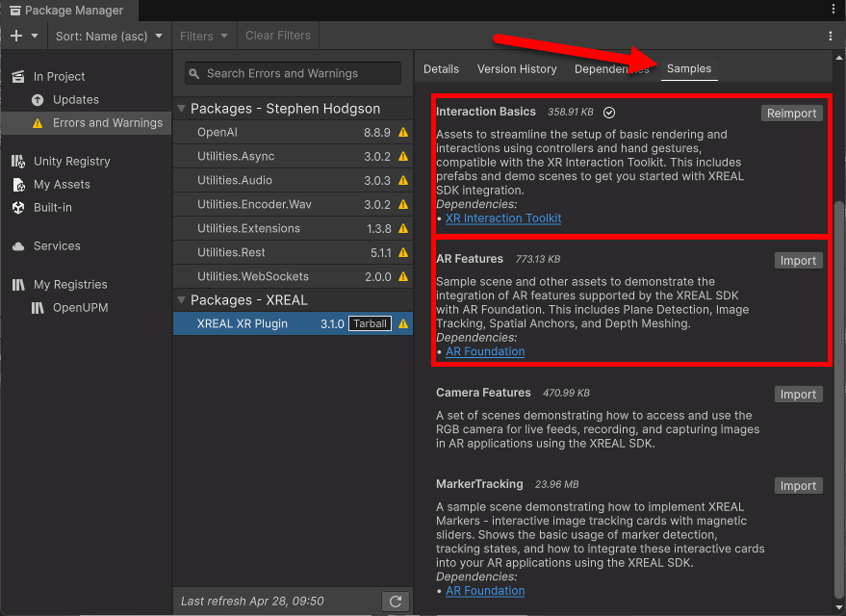
Task: Open the toolbar kebab menu icon
Action: pos(830,37)
